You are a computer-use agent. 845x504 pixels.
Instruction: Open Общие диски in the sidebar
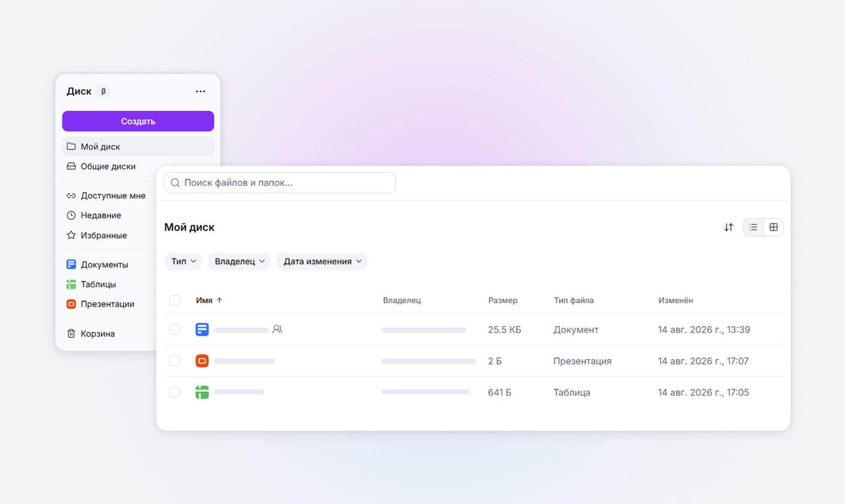coord(108,166)
